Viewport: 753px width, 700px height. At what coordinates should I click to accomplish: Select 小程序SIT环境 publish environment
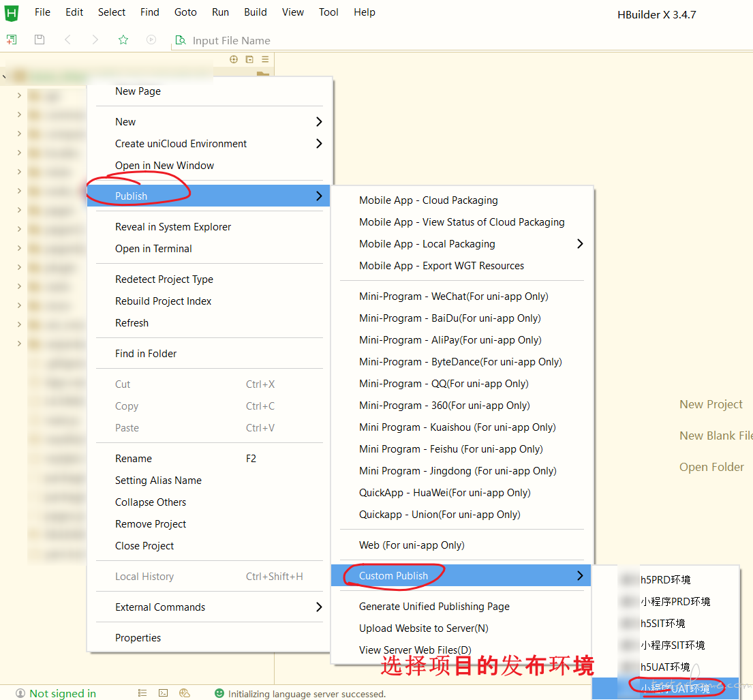pyautogui.click(x=673, y=645)
